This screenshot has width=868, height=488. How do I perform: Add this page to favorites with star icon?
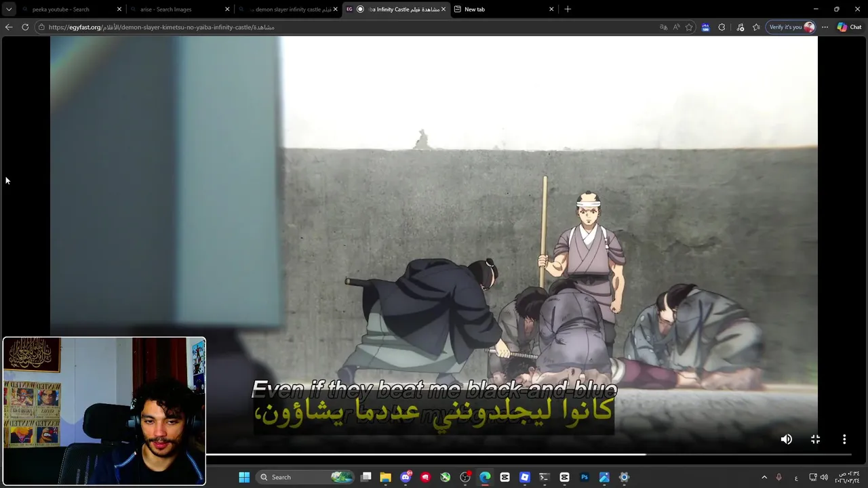click(x=689, y=27)
